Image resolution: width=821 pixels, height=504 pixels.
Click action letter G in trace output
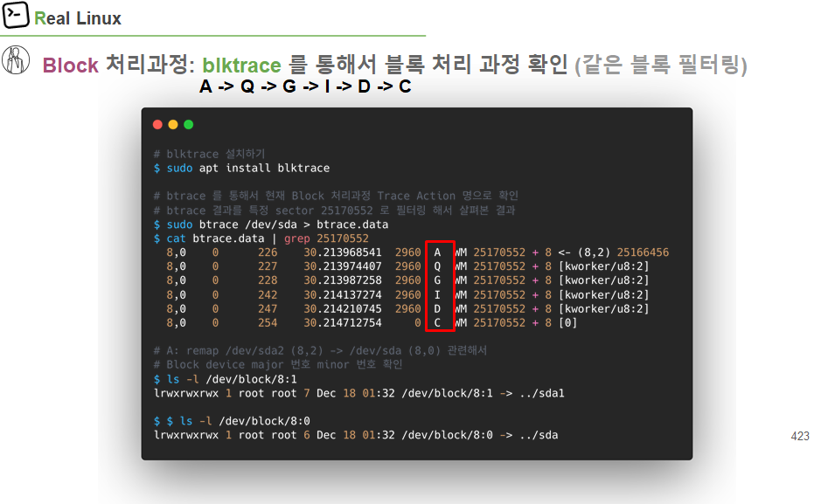(x=437, y=280)
